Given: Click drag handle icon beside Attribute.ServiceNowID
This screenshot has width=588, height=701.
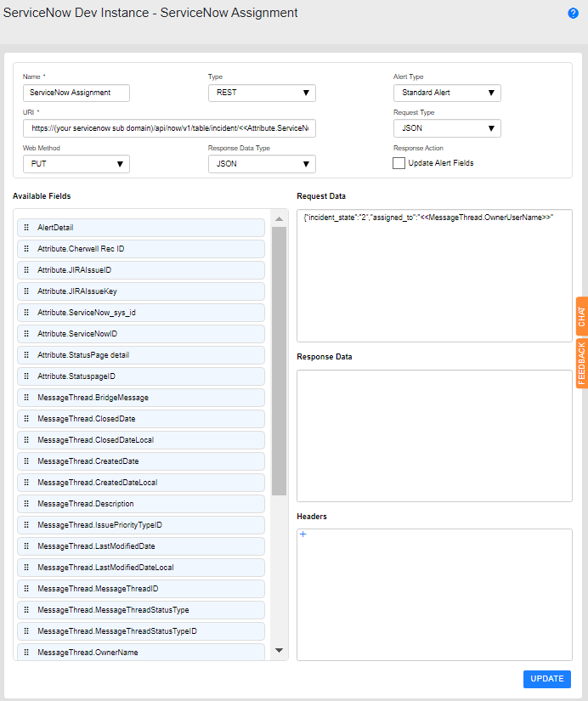Looking at the screenshot, I should pyautogui.click(x=26, y=334).
